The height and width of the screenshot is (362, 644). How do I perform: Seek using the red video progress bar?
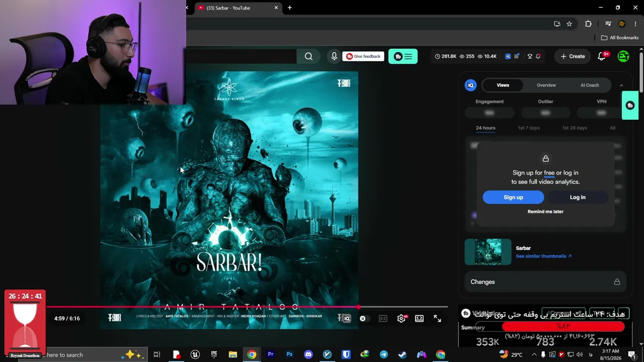(x=248, y=306)
